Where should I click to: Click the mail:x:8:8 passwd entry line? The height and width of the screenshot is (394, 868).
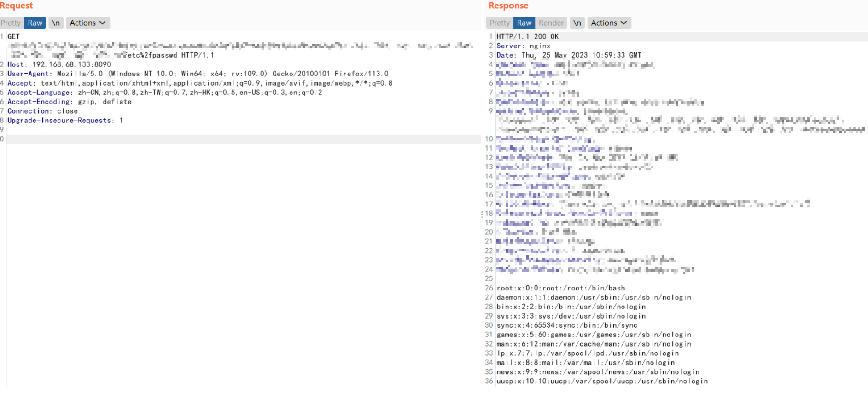(585, 363)
